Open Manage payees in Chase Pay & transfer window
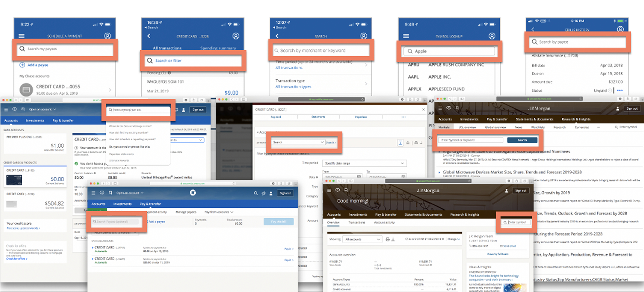Viewport: 644px width, 292px height. [x=186, y=212]
